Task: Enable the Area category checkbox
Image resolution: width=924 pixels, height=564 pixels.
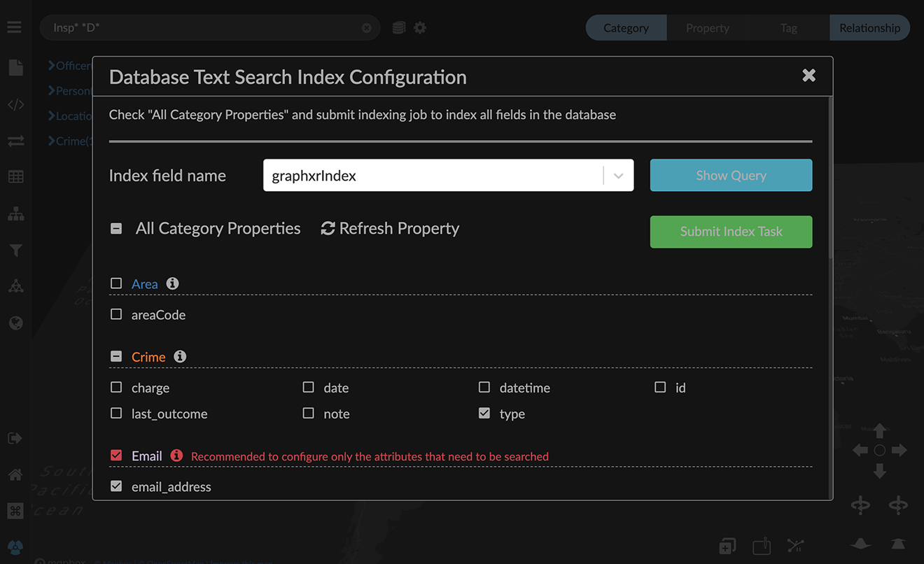Action: (115, 283)
